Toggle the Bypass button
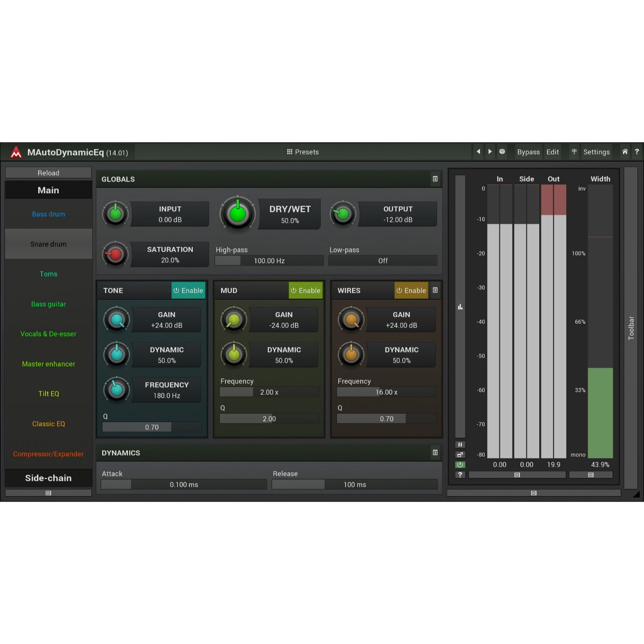 coord(528,152)
